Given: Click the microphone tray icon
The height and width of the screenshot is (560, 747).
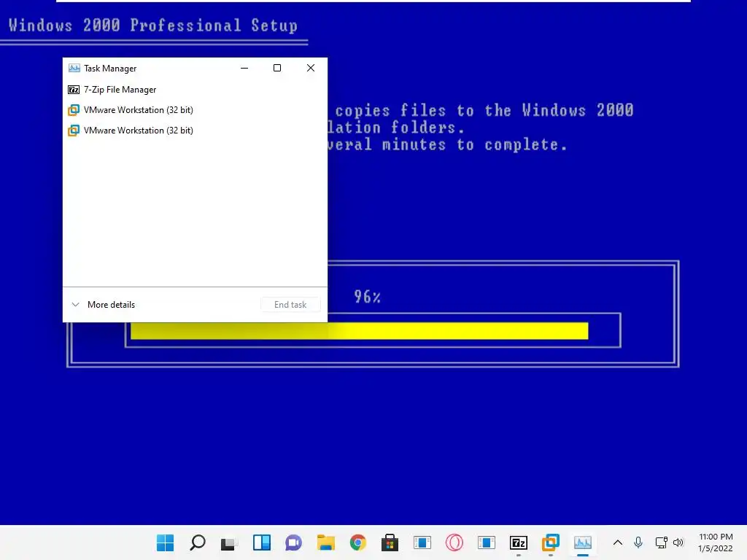Looking at the screenshot, I should (638, 542).
